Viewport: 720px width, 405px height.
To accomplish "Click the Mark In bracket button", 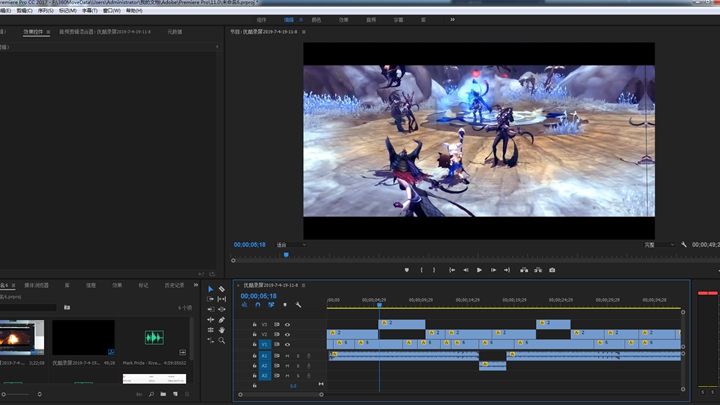I will tap(422, 270).
